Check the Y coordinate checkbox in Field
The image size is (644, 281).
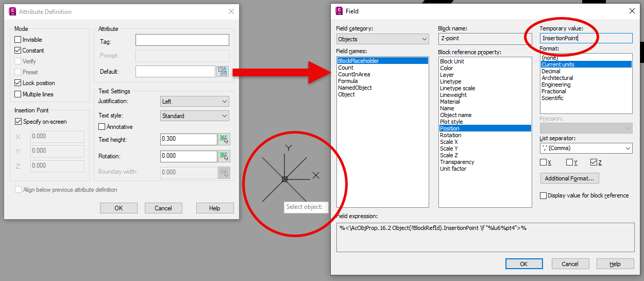tap(569, 162)
